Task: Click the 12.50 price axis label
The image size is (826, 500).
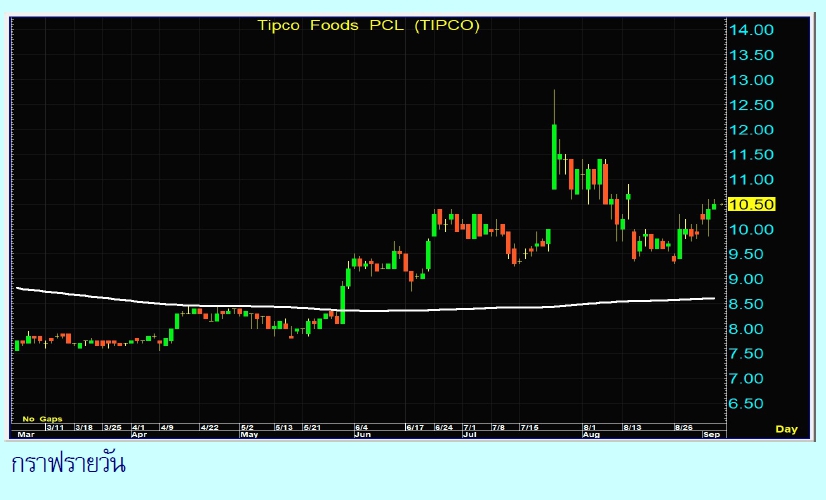Action: (751, 105)
